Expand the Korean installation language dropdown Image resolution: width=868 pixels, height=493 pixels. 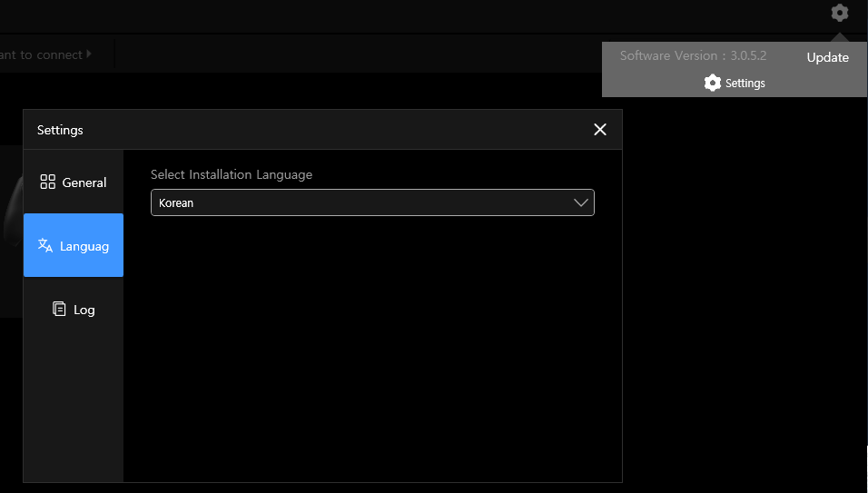(x=372, y=202)
